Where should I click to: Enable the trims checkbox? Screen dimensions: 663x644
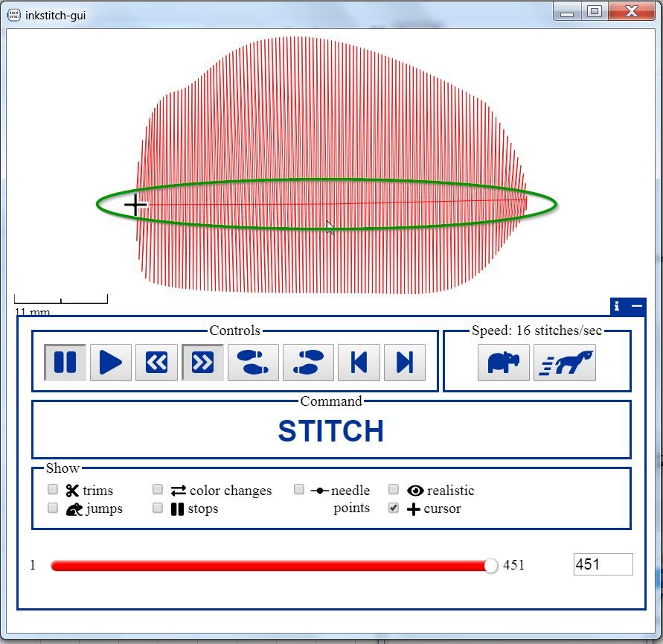coord(53,490)
